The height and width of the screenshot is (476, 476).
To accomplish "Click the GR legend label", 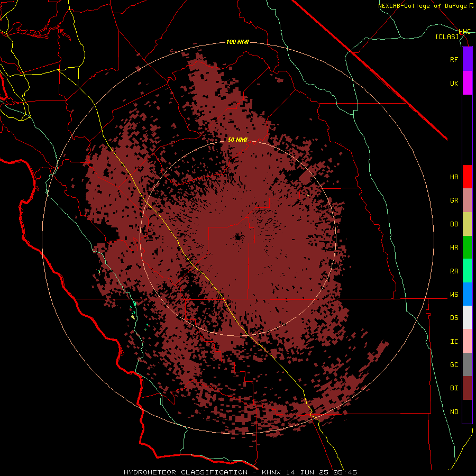I will click(x=454, y=200).
